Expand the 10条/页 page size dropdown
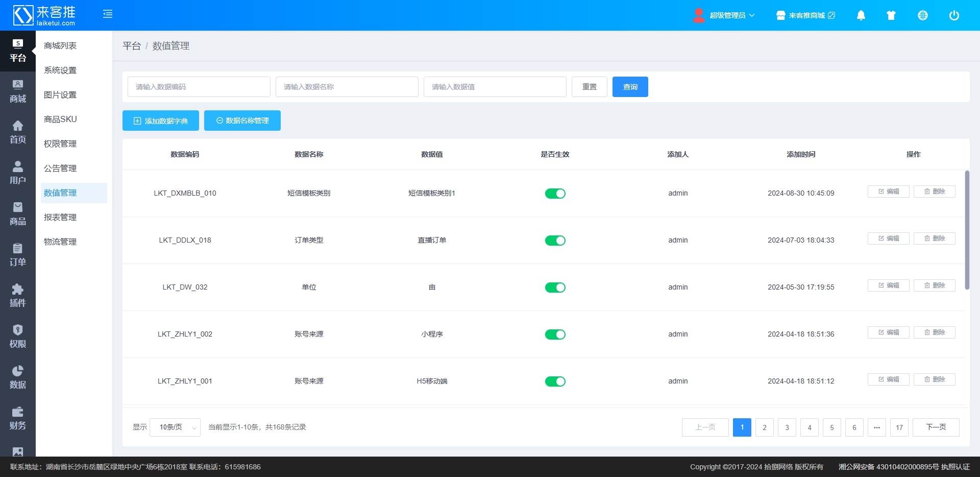Screen dimensions: 980x477 click(x=175, y=427)
